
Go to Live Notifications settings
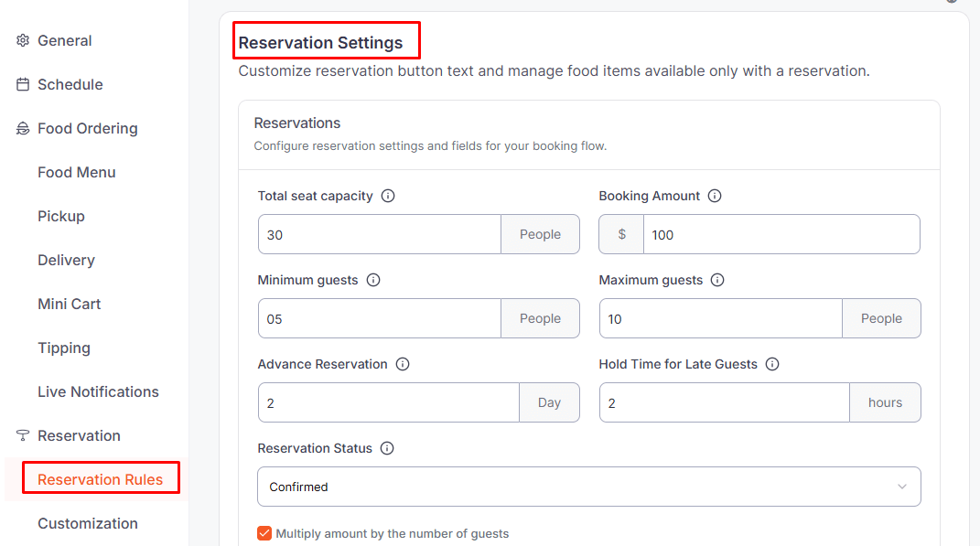(x=98, y=391)
